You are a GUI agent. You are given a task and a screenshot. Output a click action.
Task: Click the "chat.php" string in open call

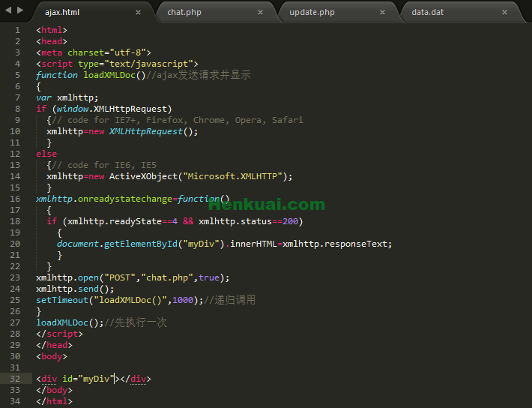167,277
